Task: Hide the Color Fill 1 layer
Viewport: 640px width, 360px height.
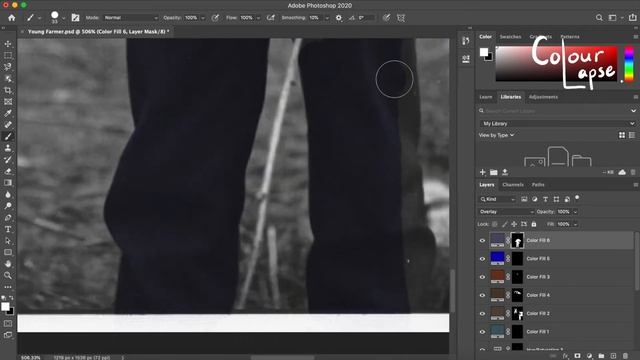Action: click(x=482, y=332)
